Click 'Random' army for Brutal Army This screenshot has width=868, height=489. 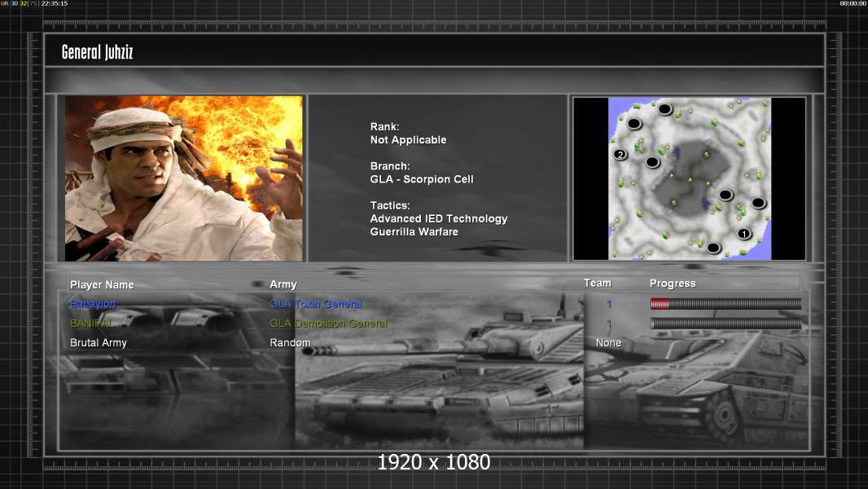tap(290, 343)
